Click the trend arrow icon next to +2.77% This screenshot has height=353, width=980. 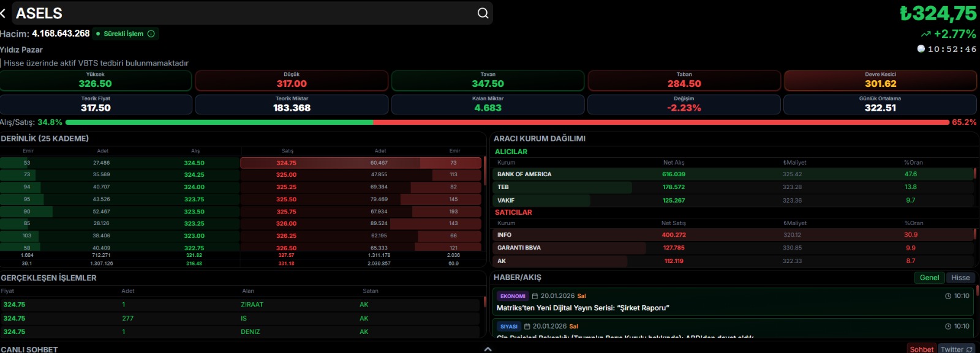[925, 34]
